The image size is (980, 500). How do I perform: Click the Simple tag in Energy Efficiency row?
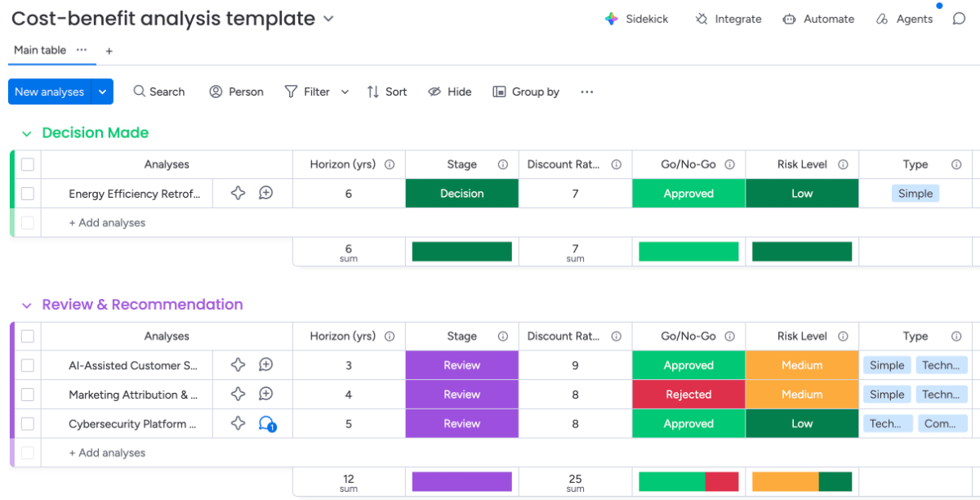[915, 194]
